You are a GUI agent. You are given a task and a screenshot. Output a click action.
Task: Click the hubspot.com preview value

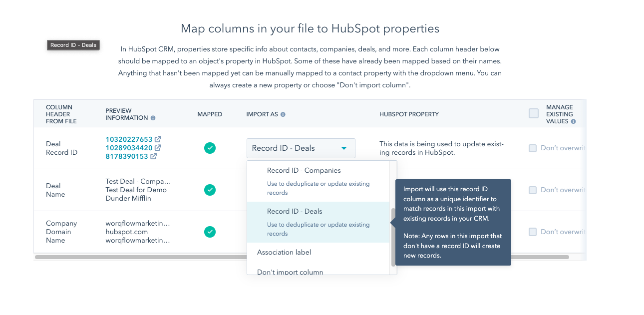(x=125, y=232)
